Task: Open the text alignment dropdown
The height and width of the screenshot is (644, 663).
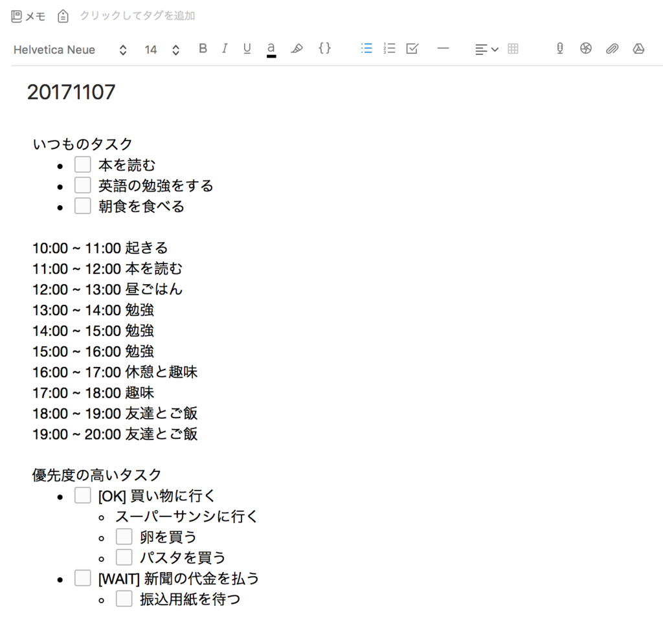Action: 486,49
